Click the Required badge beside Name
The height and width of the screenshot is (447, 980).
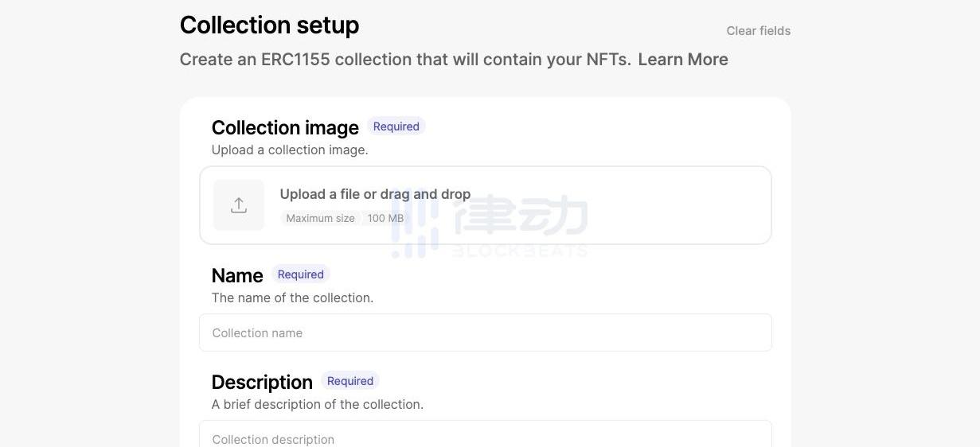click(x=300, y=274)
